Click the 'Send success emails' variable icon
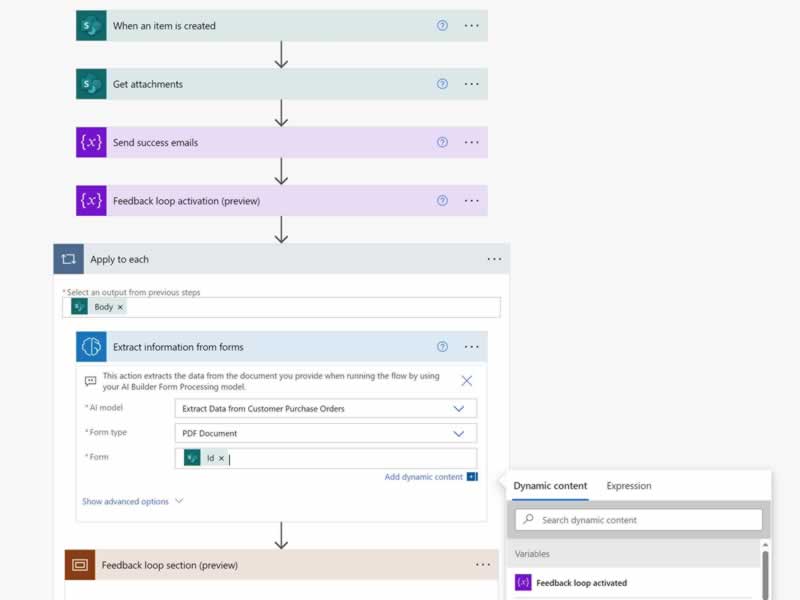Screen dimensions: 800x600 coord(91,142)
